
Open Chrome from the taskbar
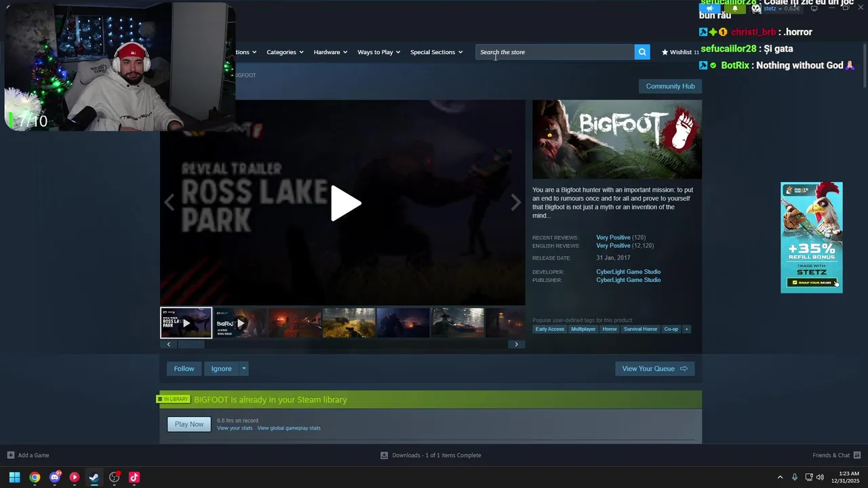click(35, 477)
